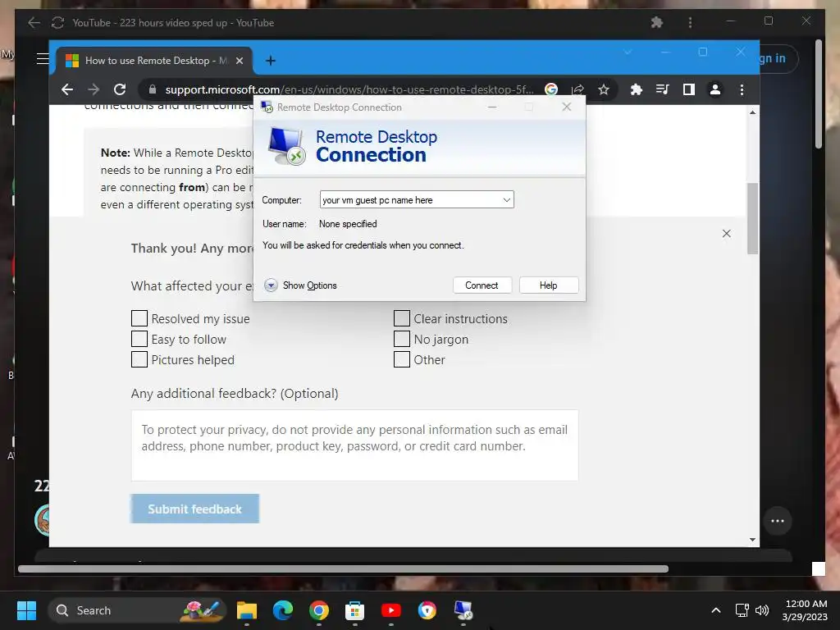Open Google Chrome from the taskbar
840x630 pixels.
tap(319, 610)
